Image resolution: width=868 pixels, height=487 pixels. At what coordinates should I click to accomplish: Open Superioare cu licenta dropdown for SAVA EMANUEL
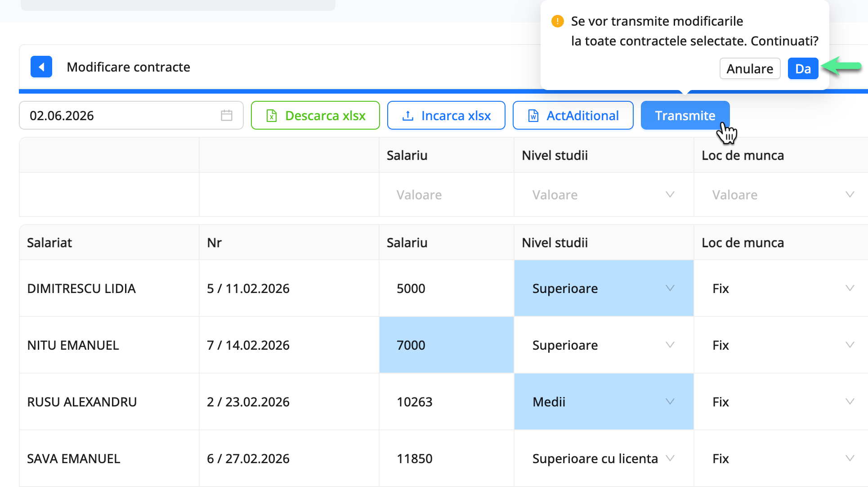pyautogui.click(x=670, y=458)
